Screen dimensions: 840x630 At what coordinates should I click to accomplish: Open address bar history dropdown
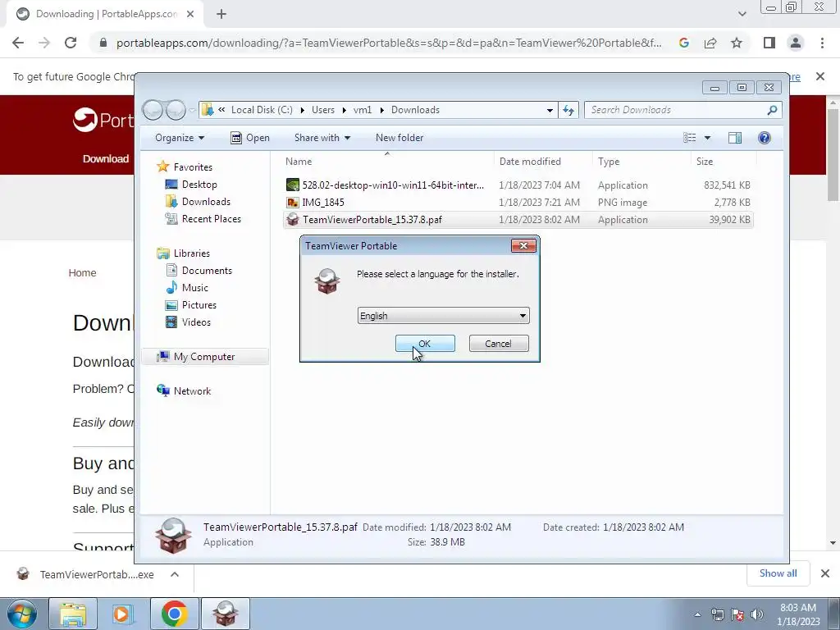(x=550, y=110)
